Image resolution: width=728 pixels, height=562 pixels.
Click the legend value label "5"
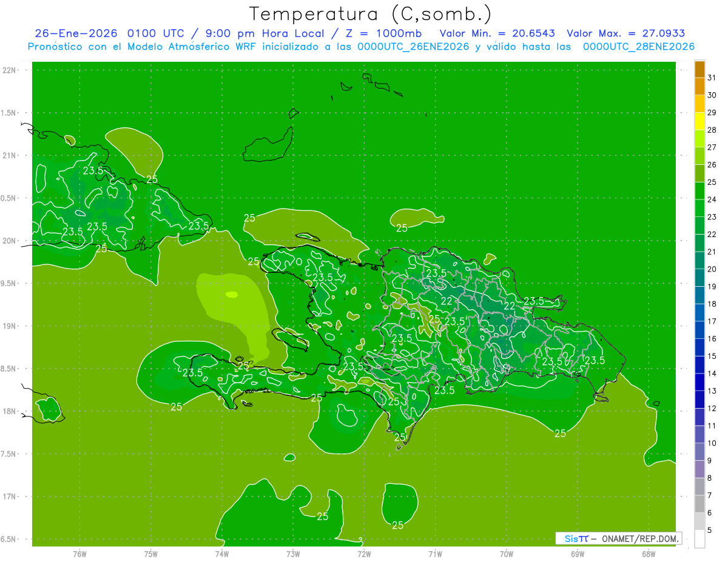click(710, 530)
